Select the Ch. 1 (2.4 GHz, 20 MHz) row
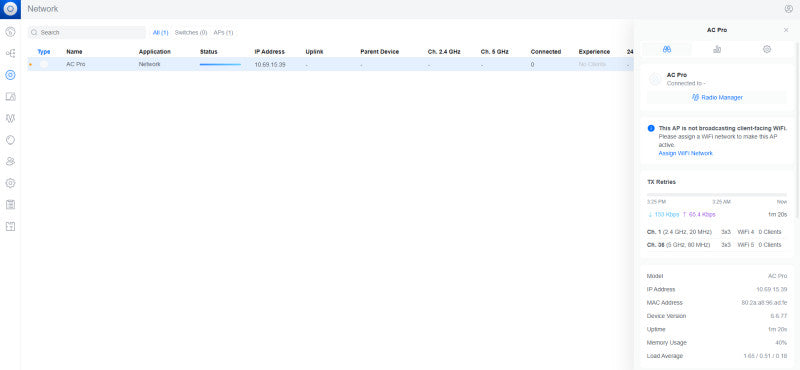The image size is (800, 370). point(717,232)
